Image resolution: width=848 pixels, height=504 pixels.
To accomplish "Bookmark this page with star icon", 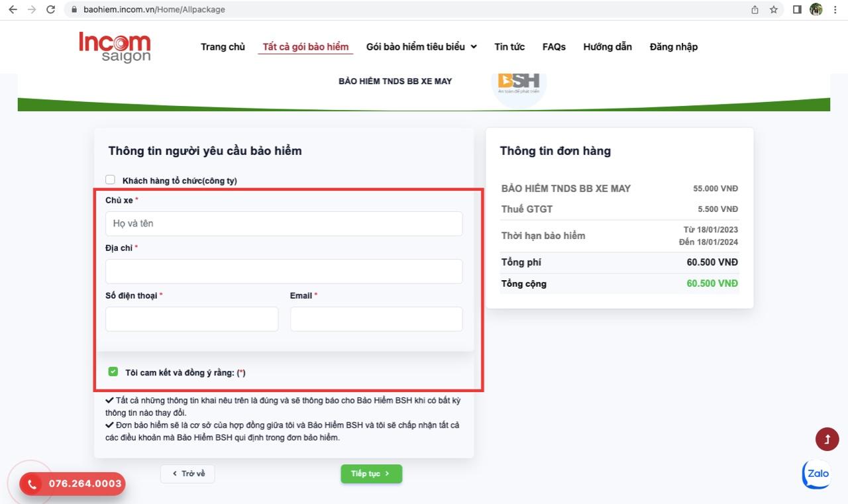I will pos(773,9).
